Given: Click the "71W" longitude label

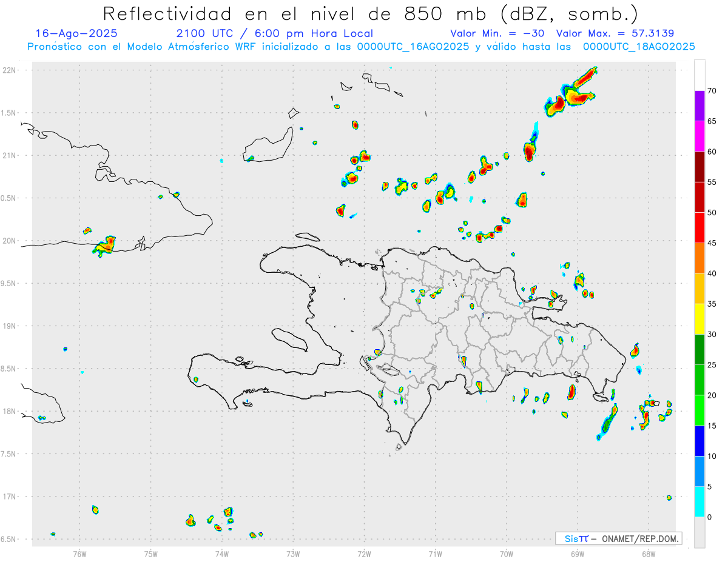Looking at the screenshot, I should click(x=435, y=554).
